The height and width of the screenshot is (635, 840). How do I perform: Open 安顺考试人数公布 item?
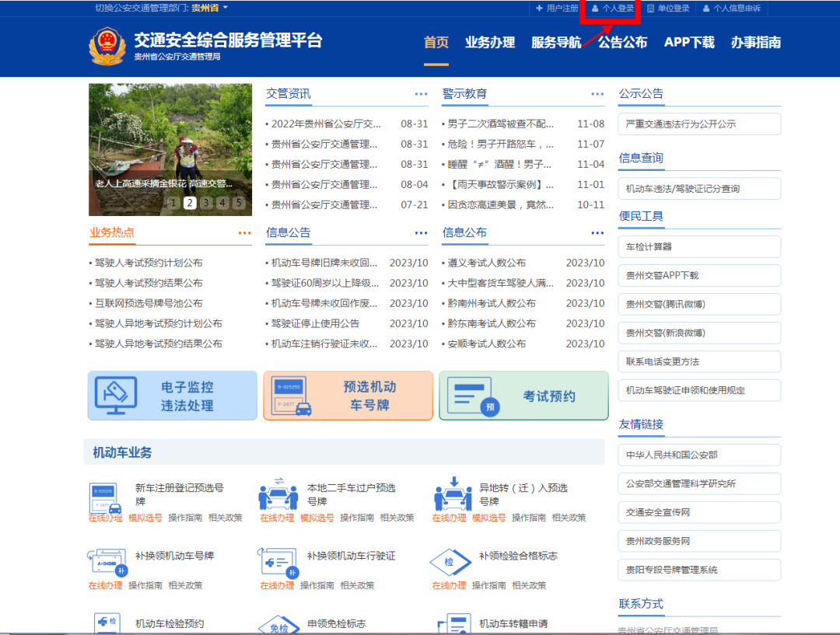[486, 344]
